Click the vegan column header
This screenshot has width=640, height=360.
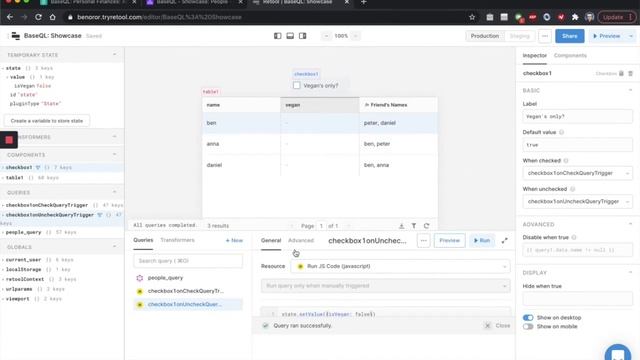click(x=320, y=105)
